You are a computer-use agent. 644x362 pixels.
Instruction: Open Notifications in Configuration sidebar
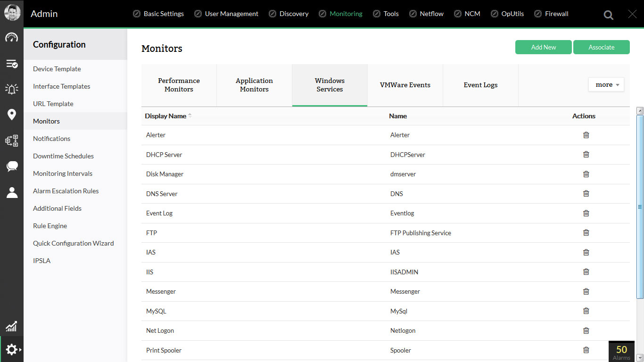coord(51,139)
